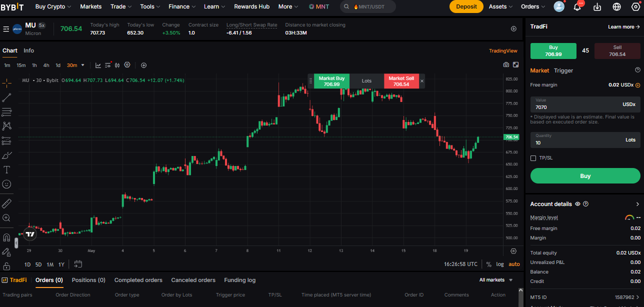Open the chart settings hexagon icon
Image resolution: width=644 pixels, height=307 pixels.
pyautogui.click(x=127, y=65)
